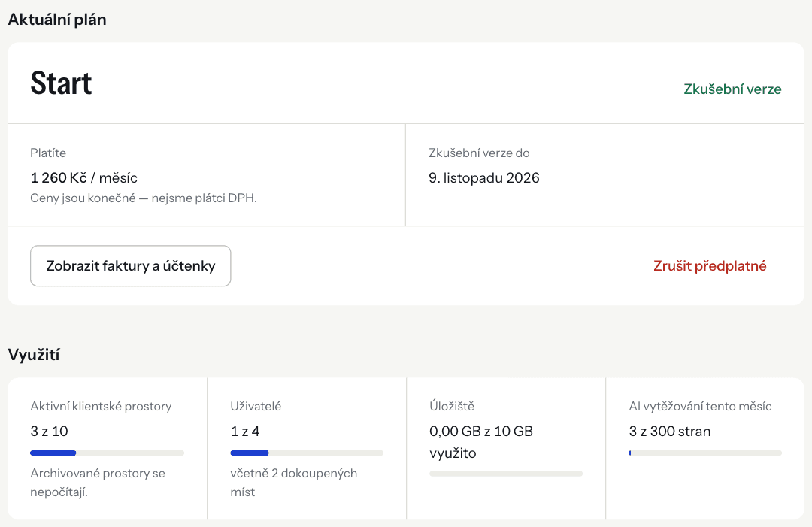Click the DPH note under the price
The height and width of the screenshot is (527, 812).
(144, 198)
